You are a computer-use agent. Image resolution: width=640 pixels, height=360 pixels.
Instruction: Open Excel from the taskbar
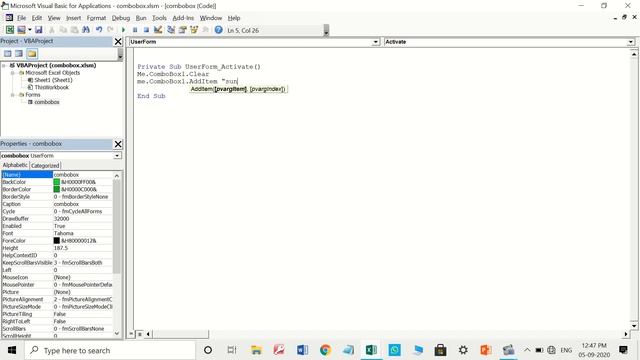tap(371, 350)
